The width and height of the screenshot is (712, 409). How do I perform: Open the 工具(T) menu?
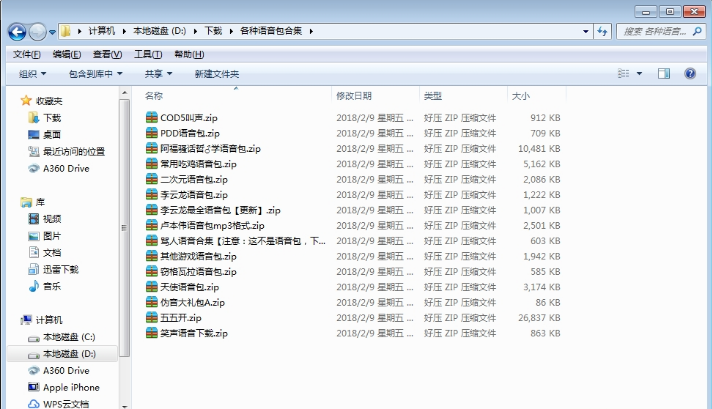click(148, 54)
